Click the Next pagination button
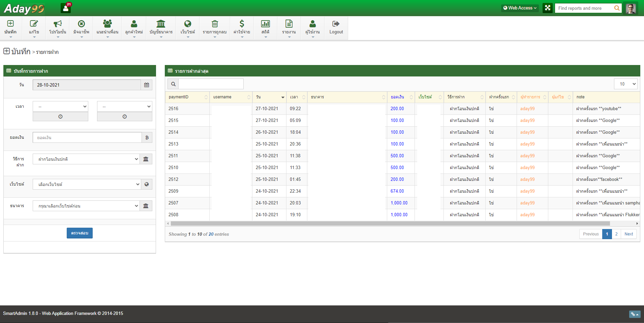The height and width of the screenshot is (323, 644). pos(628,234)
